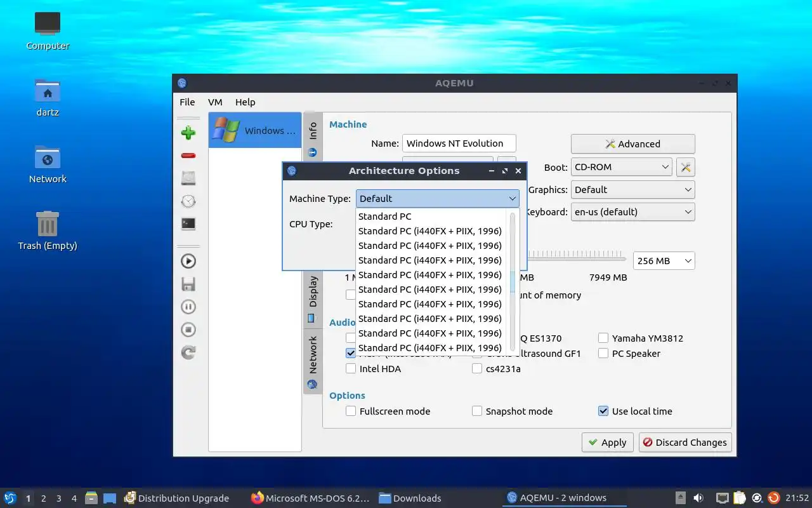Start the VM with the play icon

click(x=188, y=261)
